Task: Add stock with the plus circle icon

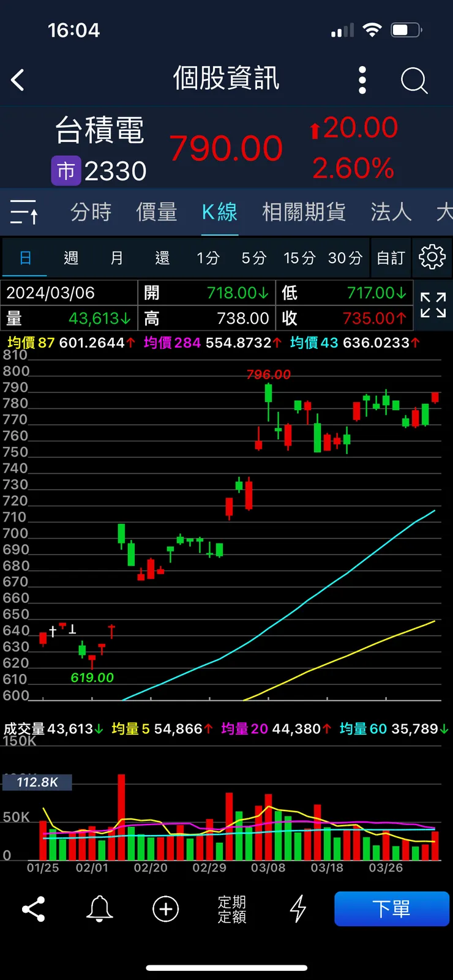Action: pos(165,909)
